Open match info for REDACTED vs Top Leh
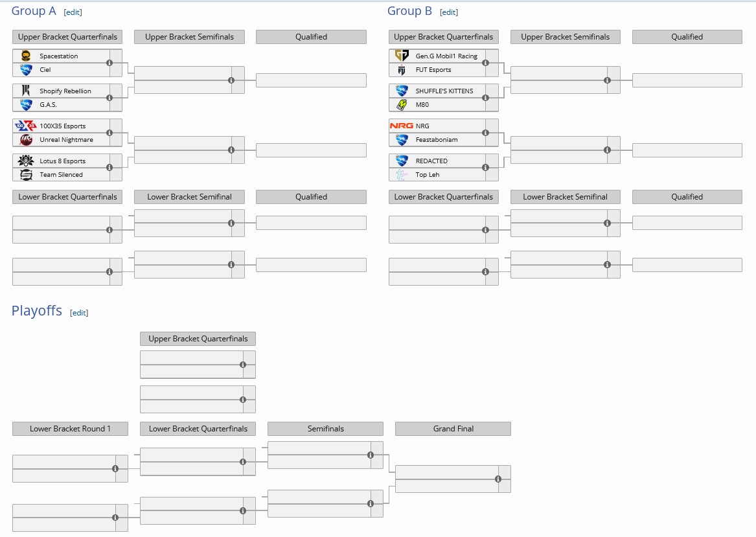Viewport: 756px width, 537px height. (485, 168)
